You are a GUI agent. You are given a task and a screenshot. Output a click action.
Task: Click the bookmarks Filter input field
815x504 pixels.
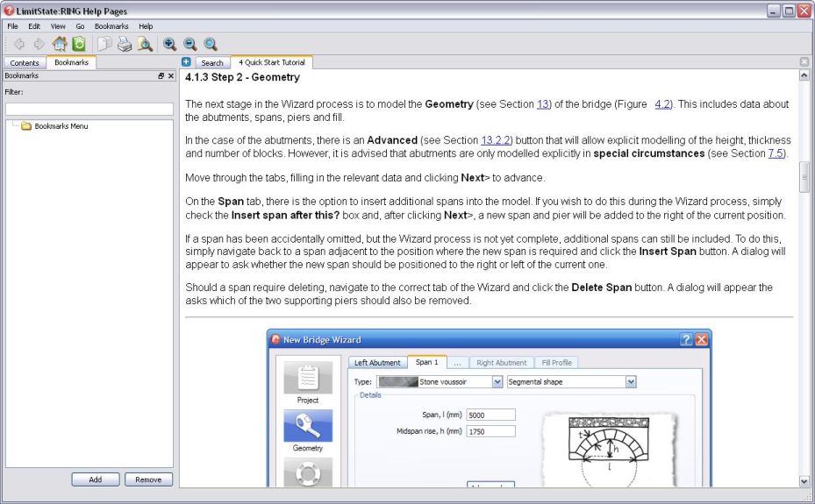pos(89,109)
